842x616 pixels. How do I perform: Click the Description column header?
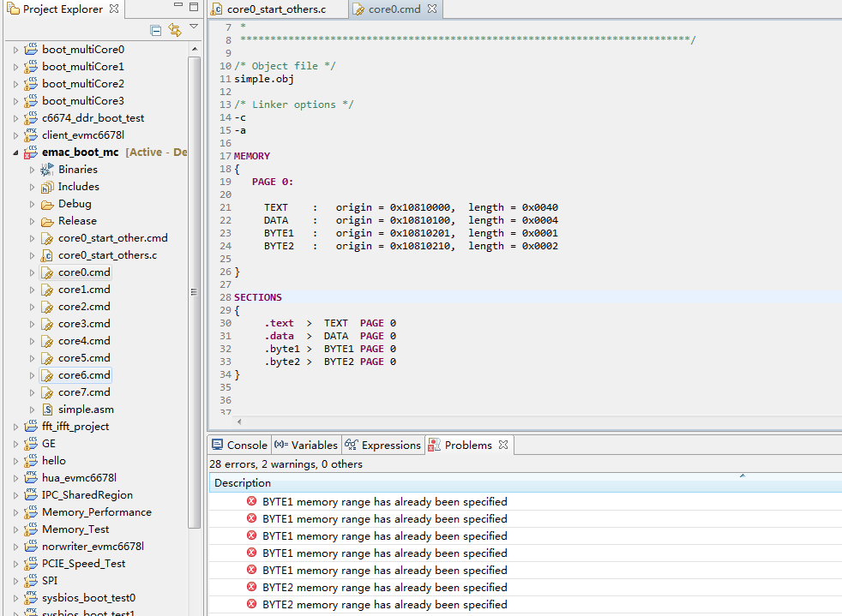(x=243, y=483)
